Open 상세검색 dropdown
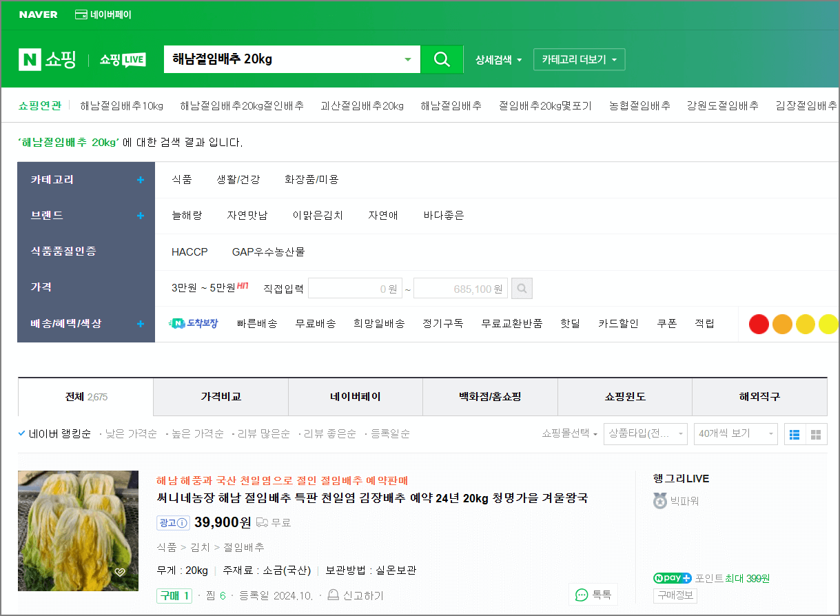The width and height of the screenshot is (840, 616). tap(498, 60)
